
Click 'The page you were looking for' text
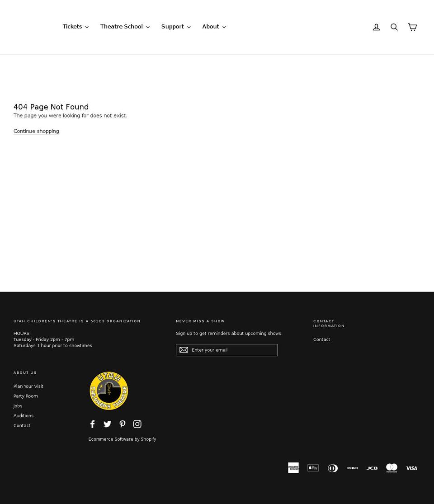pyautogui.click(x=71, y=115)
